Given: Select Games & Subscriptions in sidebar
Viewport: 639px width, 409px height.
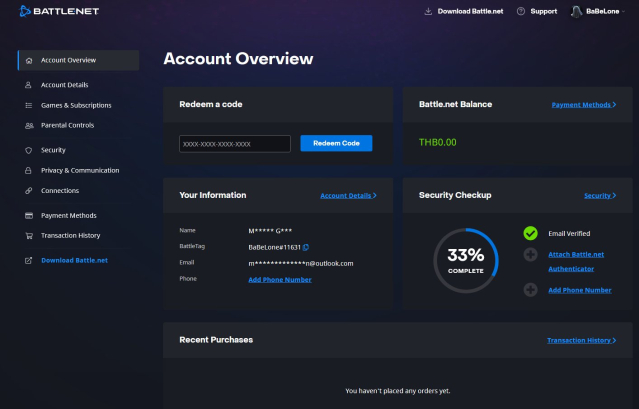Looking at the screenshot, I should point(76,105).
